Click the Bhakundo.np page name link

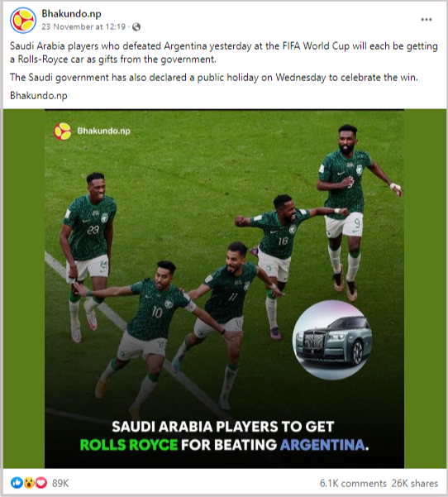click(x=71, y=13)
